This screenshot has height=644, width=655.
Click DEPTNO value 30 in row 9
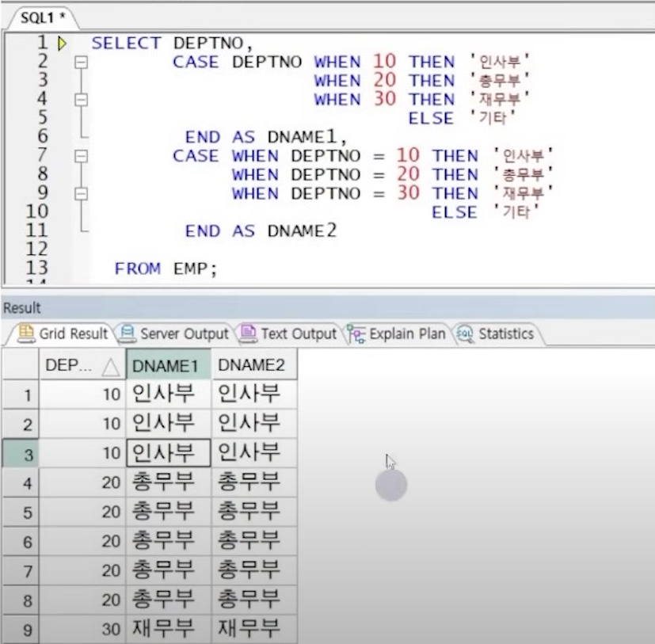[x=82, y=630]
